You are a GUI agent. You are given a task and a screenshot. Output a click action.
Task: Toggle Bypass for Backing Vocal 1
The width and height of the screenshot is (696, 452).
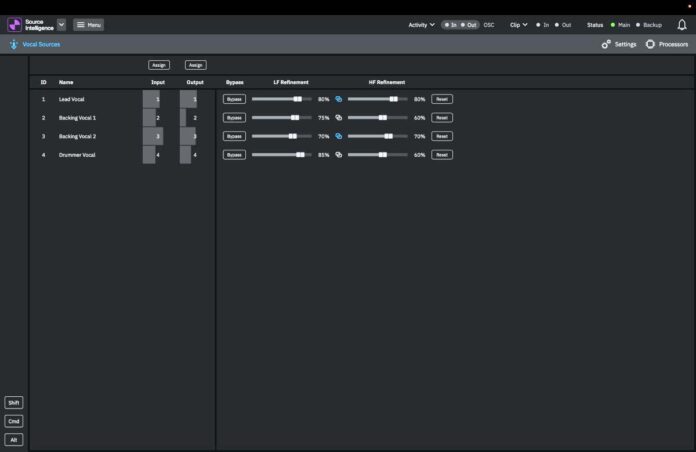pyautogui.click(x=234, y=118)
